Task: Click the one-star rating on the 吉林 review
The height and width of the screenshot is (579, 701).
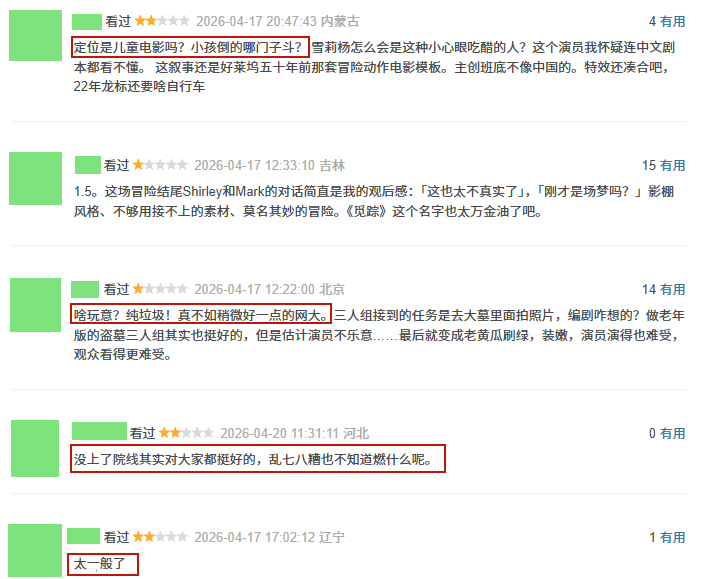Action: [x=160, y=165]
